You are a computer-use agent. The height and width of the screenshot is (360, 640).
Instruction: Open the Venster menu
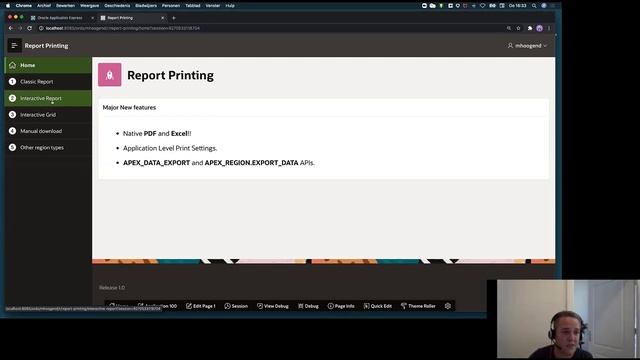213,6
